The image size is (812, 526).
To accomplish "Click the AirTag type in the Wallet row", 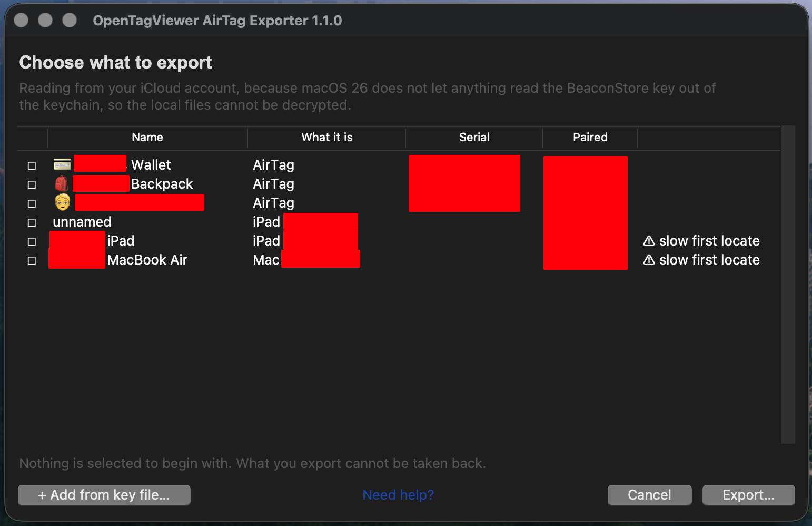I will pos(274,165).
